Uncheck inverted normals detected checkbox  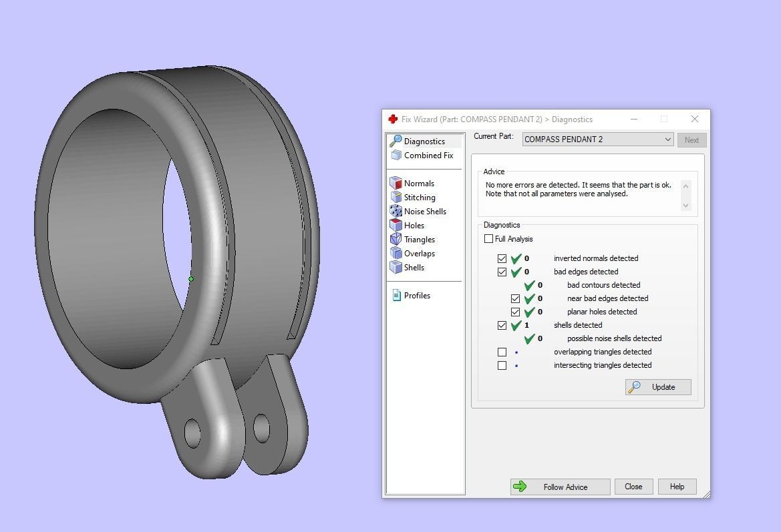pyautogui.click(x=502, y=259)
